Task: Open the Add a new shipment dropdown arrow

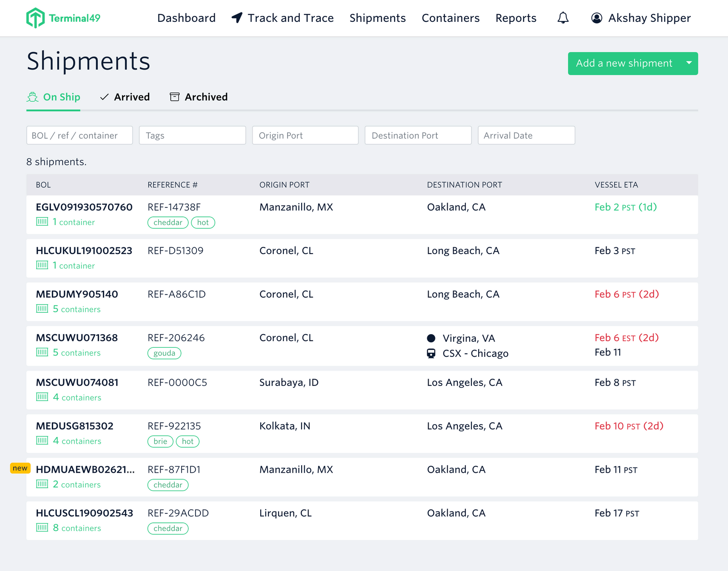Action: (689, 64)
